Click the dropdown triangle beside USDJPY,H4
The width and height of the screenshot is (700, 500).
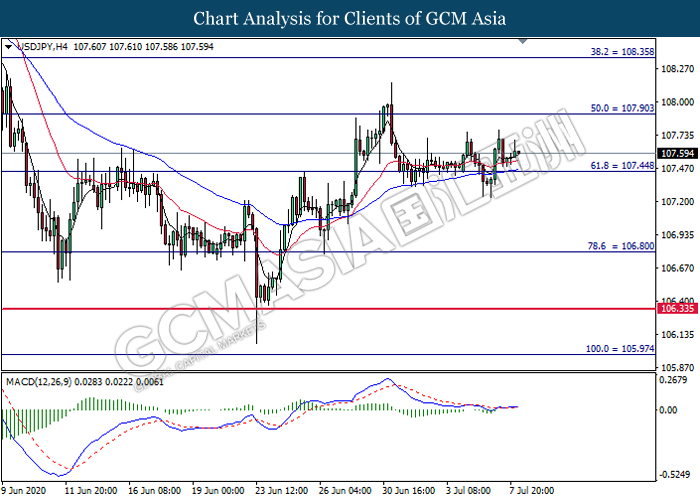coord(8,46)
